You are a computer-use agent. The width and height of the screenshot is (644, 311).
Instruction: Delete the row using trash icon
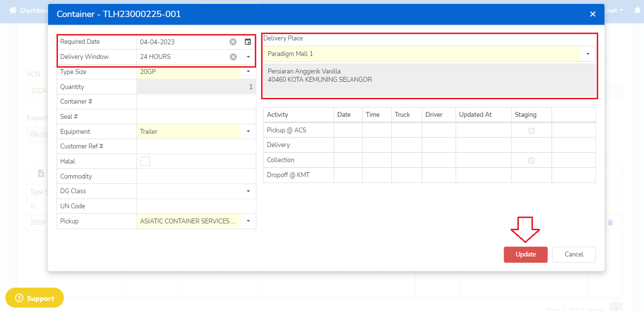pos(610,222)
